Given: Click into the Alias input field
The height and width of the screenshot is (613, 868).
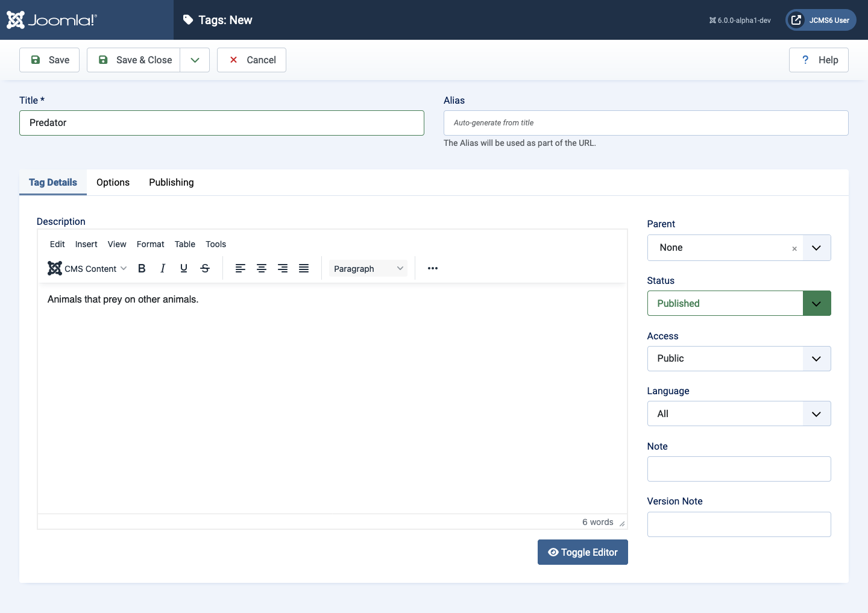Looking at the screenshot, I should pyautogui.click(x=646, y=123).
